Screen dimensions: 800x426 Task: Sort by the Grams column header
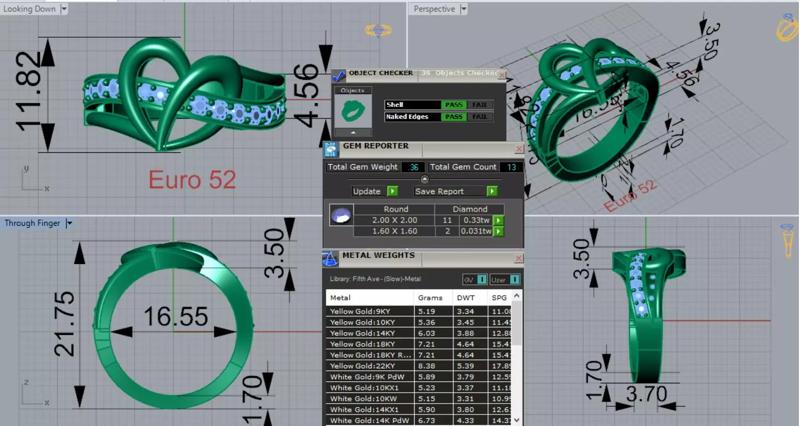coord(433,297)
